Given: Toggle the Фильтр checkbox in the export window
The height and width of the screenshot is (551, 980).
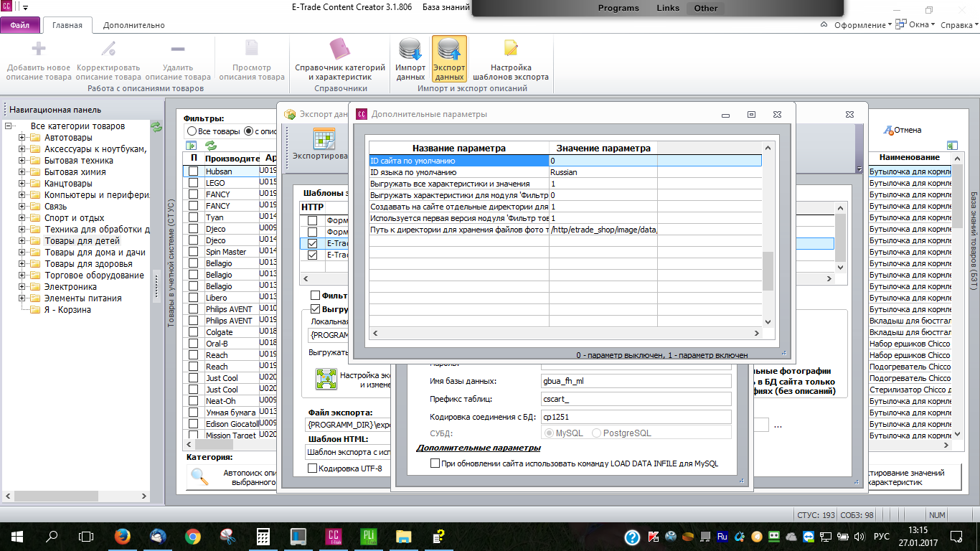Looking at the screenshot, I should click(x=315, y=295).
